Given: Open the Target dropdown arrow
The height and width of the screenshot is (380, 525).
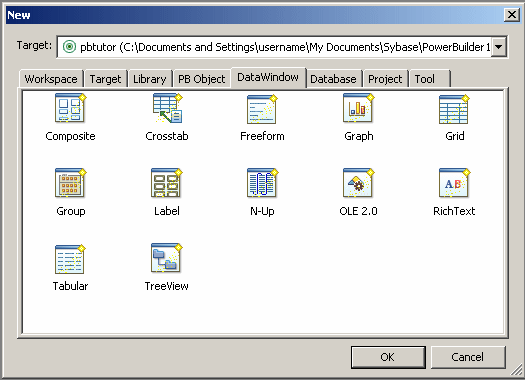Looking at the screenshot, I should (499, 47).
